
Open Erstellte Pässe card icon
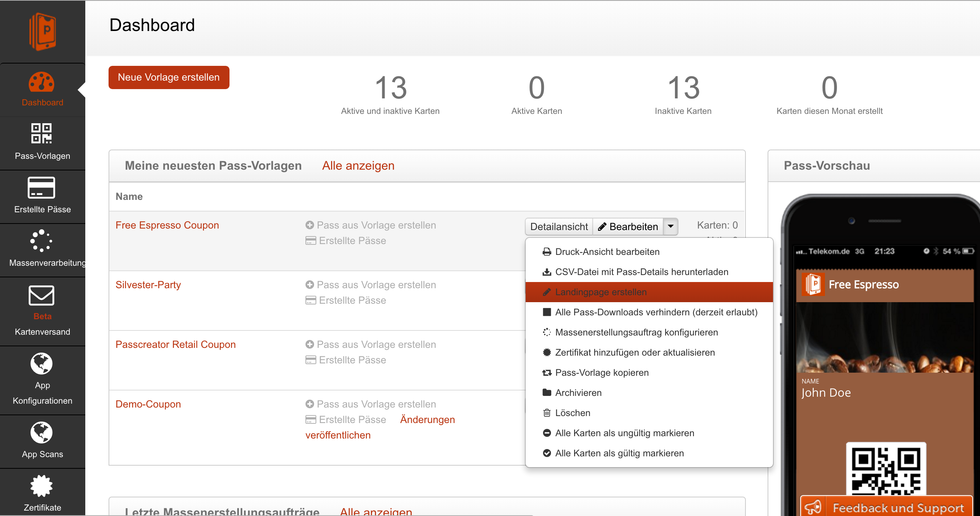pos(41,187)
